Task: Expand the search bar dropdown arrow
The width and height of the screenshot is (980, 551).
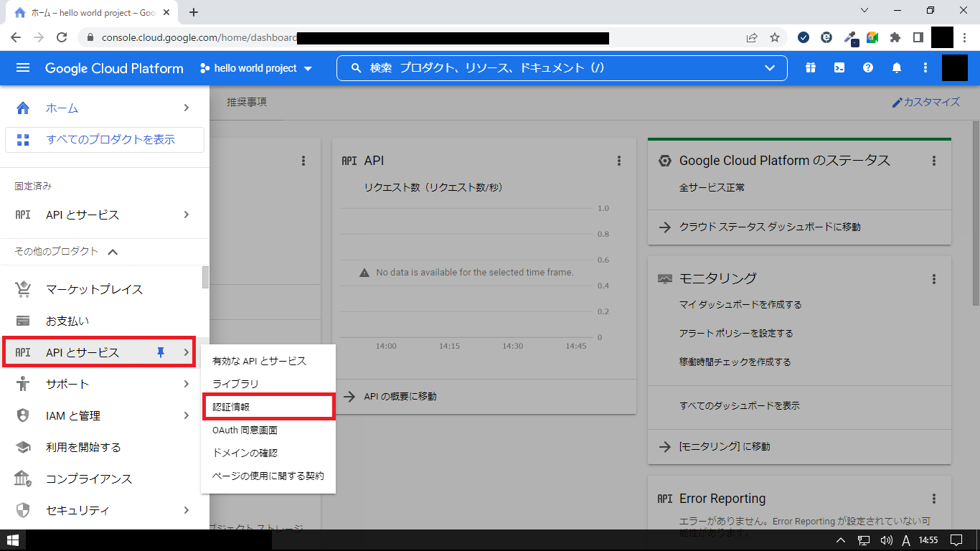Action: coord(770,68)
